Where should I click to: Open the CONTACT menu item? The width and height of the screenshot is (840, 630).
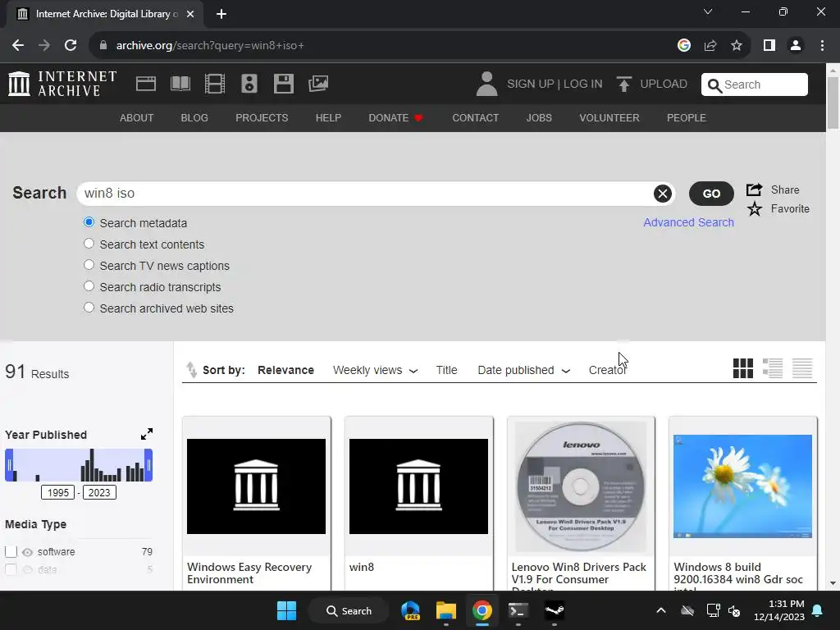pos(475,118)
